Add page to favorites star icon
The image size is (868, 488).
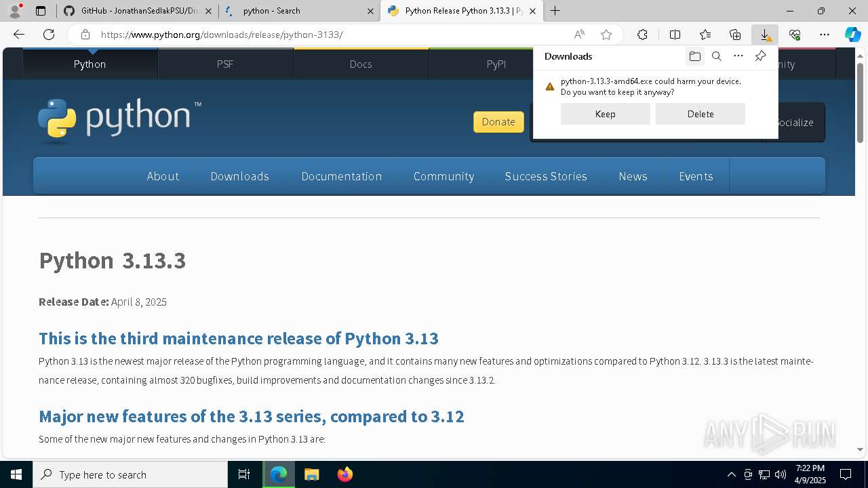point(606,35)
